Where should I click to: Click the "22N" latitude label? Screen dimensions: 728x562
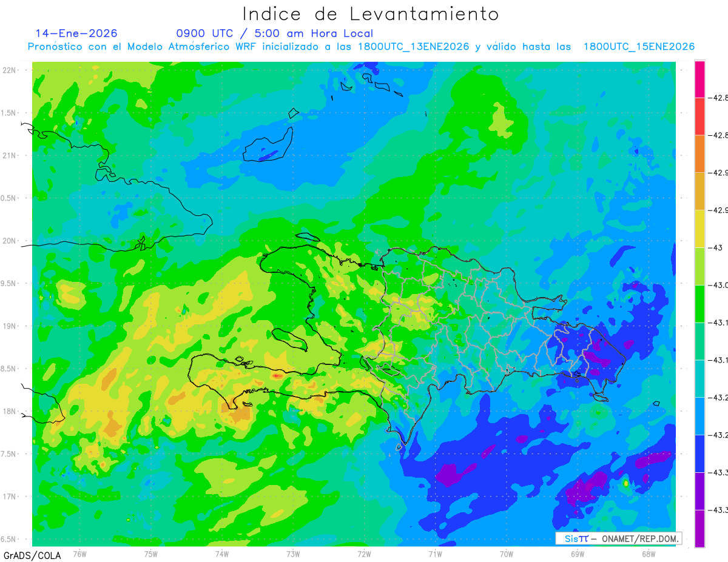click(x=10, y=70)
